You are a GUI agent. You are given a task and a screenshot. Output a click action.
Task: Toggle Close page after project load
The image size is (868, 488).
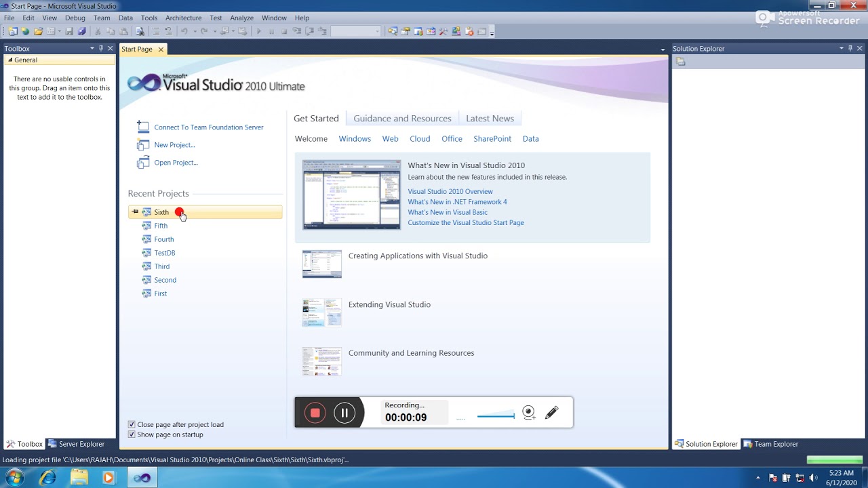132,424
